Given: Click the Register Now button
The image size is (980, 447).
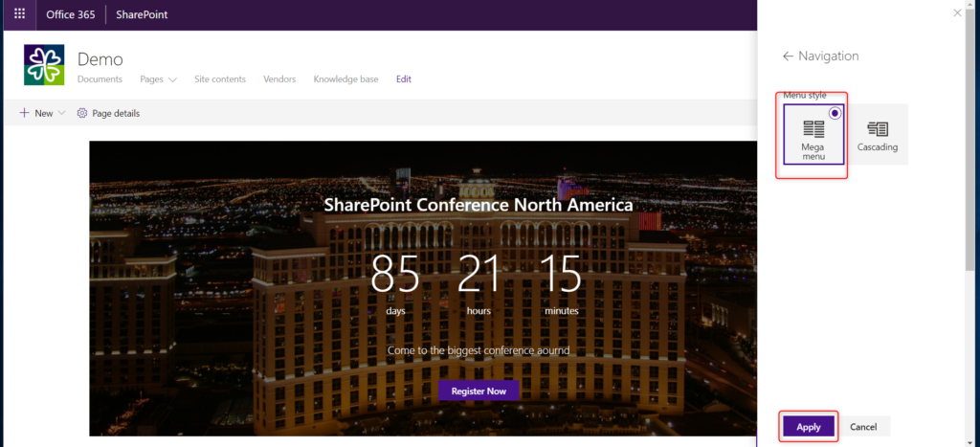Looking at the screenshot, I should click(479, 391).
